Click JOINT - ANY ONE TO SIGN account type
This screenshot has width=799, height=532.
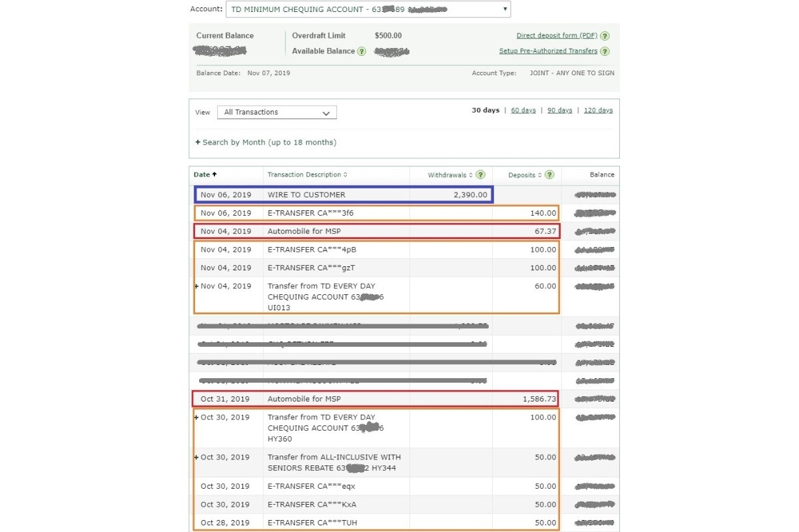point(572,73)
